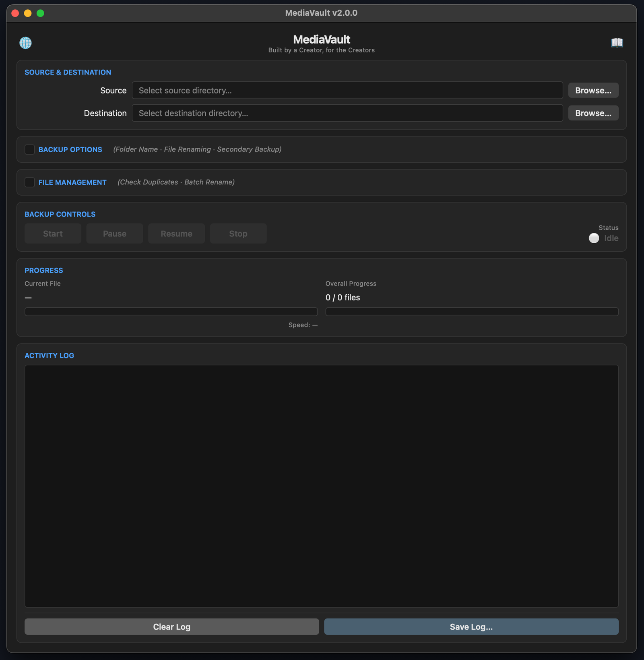Open the globe language icon
This screenshot has width=644, height=660.
tap(25, 43)
